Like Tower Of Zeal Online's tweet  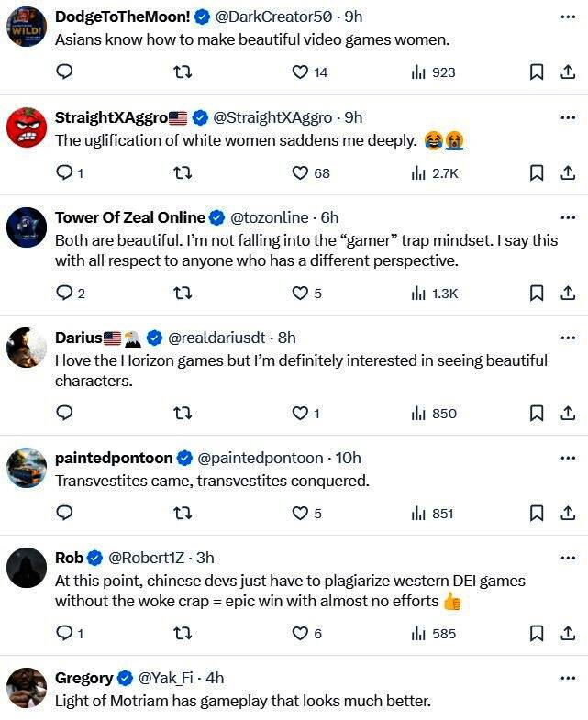300,293
